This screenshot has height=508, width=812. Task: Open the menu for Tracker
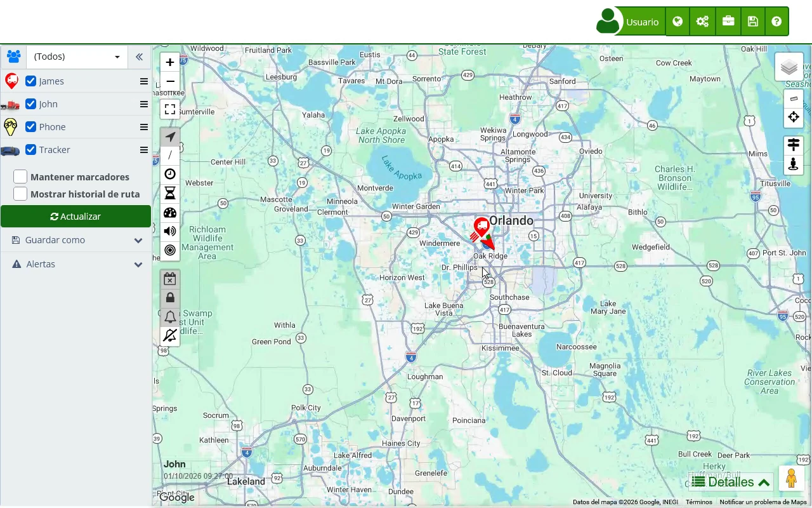point(144,150)
